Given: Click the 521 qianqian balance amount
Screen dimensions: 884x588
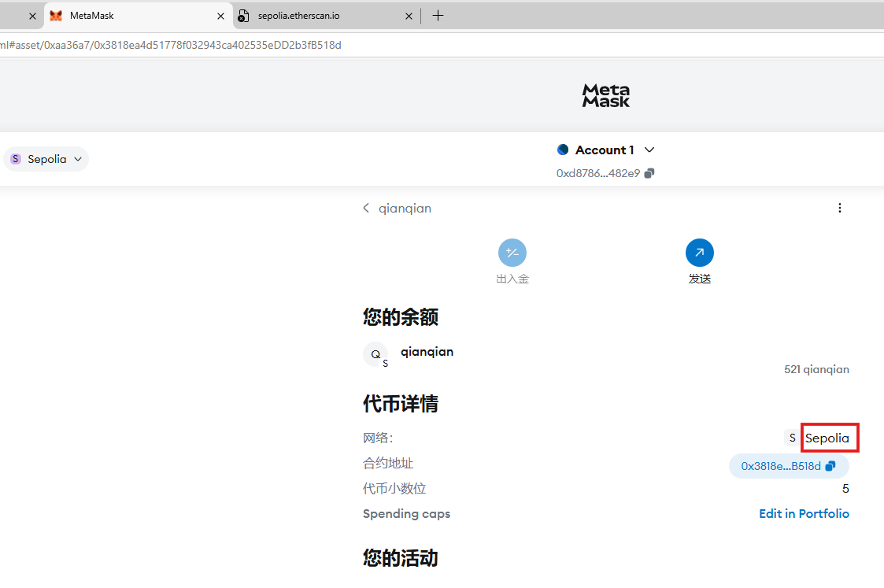Looking at the screenshot, I should point(816,369).
